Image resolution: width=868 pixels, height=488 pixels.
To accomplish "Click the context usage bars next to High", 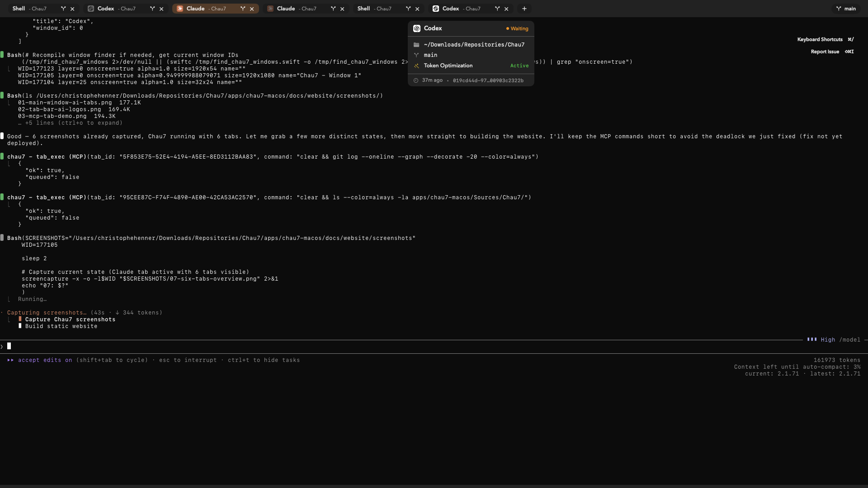I will pos(812,339).
